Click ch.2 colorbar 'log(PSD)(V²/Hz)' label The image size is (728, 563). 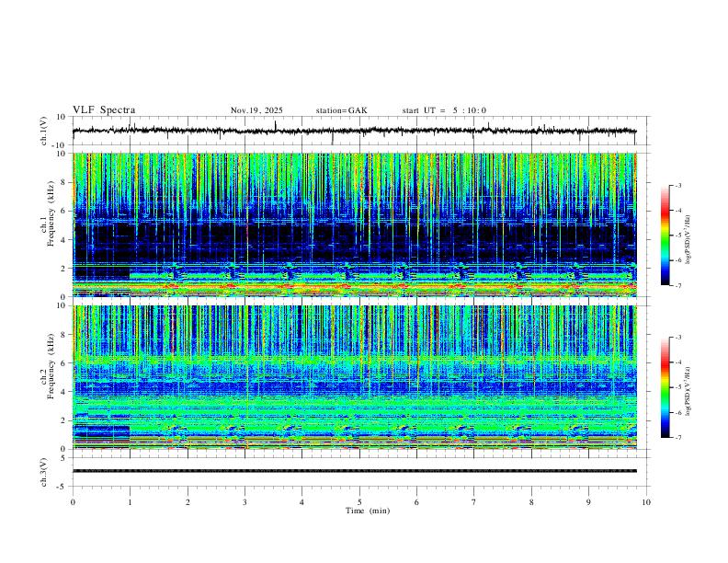688,392
